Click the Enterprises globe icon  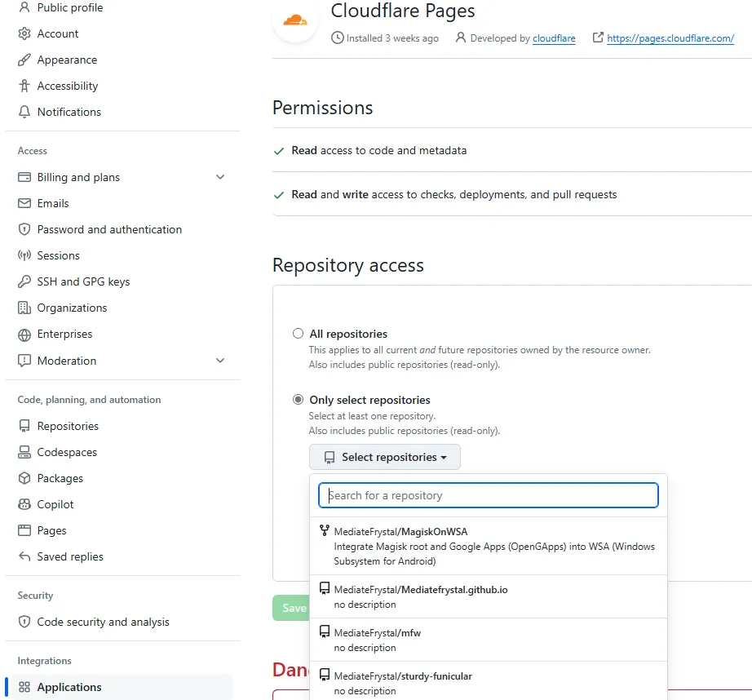(24, 334)
